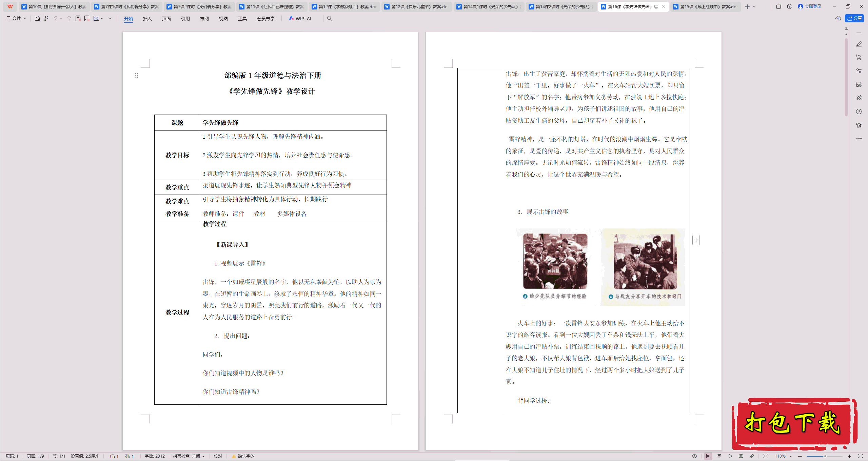
Task: Click the striped shading toolbar icon
Action: tap(96, 18)
